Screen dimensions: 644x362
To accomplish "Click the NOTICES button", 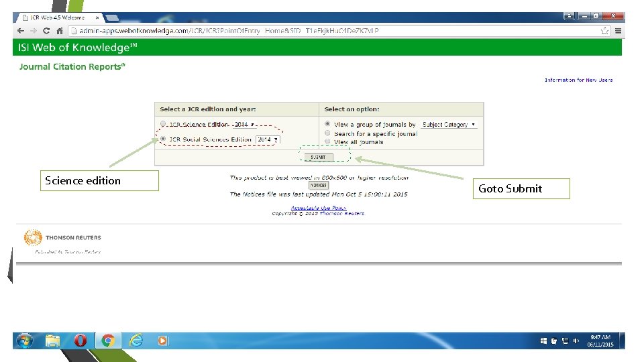I will (x=318, y=186).
